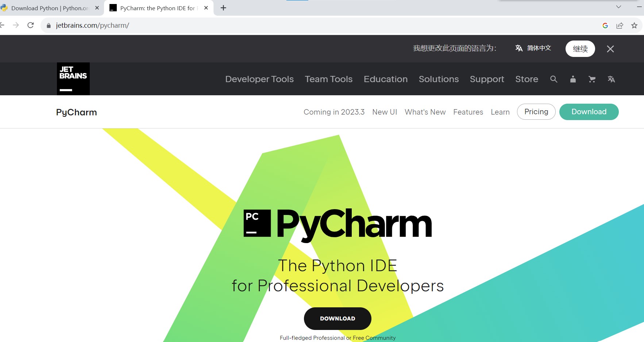Click the PyCharm product name link

click(77, 112)
